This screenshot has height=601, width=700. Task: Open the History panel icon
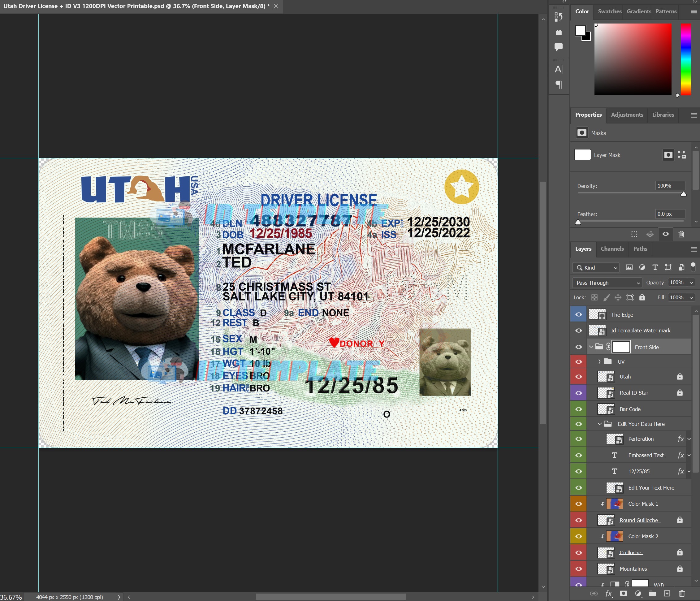[x=559, y=17]
